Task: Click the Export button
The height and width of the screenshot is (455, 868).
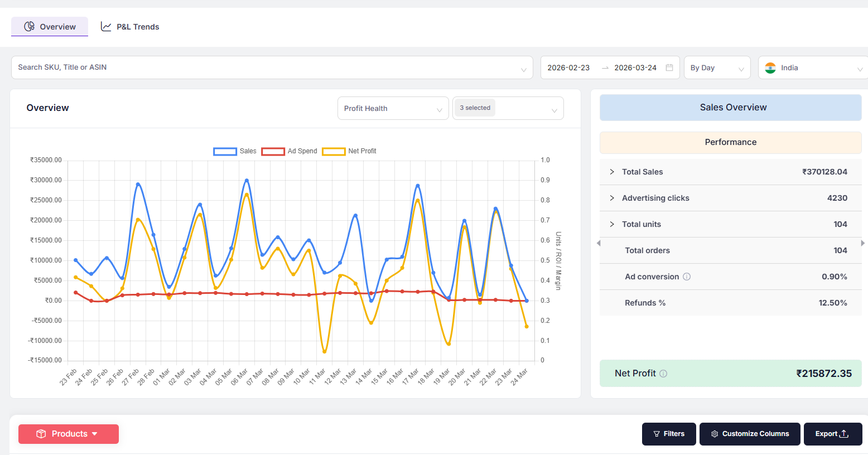Action: click(x=833, y=434)
